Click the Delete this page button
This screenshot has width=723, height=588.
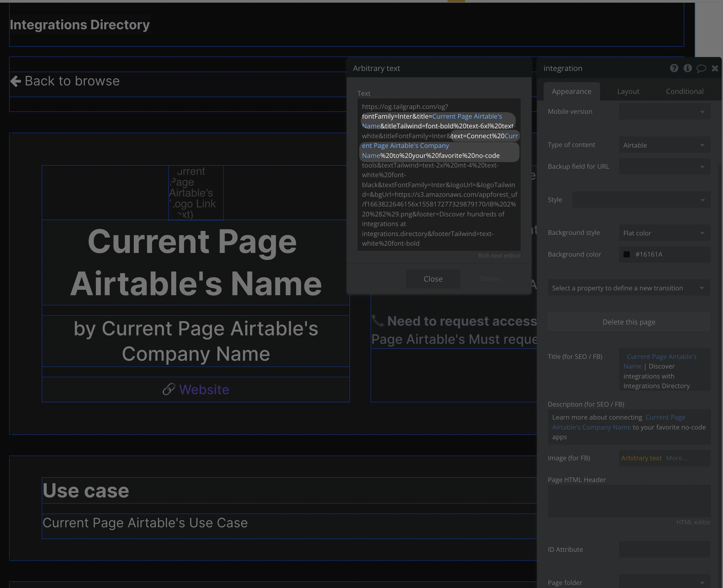pyautogui.click(x=629, y=322)
